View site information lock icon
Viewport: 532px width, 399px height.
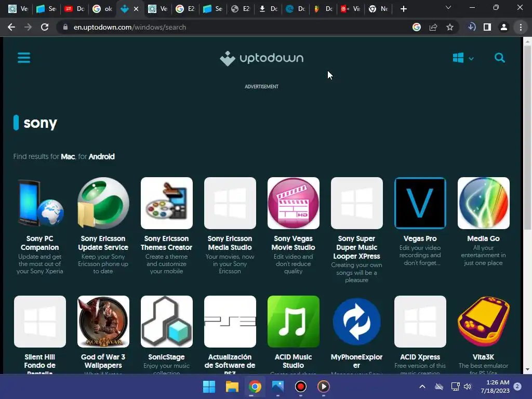tap(65, 27)
